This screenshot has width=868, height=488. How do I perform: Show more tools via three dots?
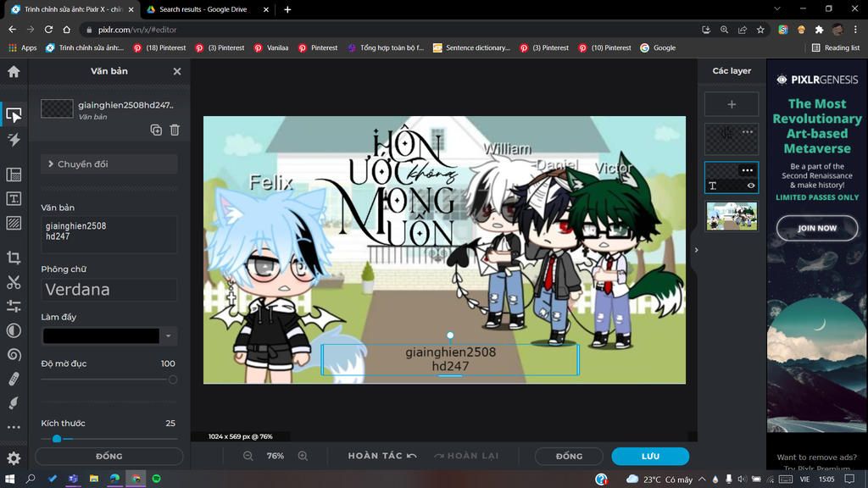pos(14,427)
